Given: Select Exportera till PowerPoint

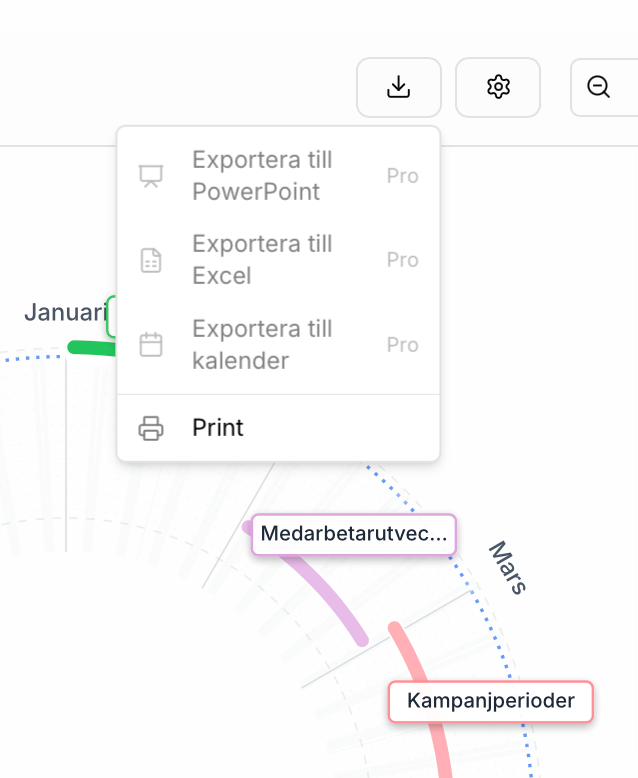Looking at the screenshot, I should point(262,176).
